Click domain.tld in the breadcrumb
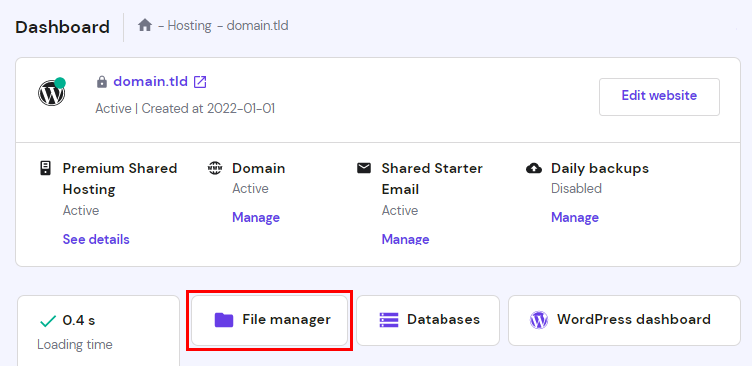The height and width of the screenshot is (366, 752). point(258,25)
